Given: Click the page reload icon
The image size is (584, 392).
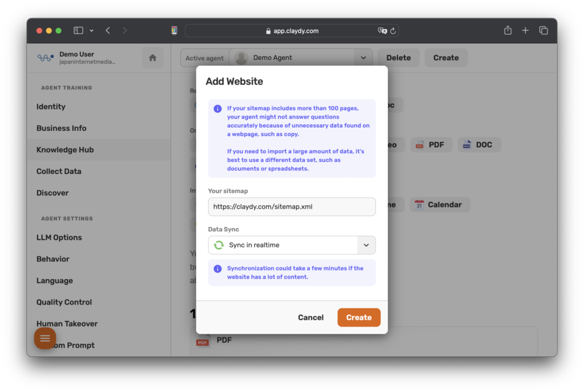Looking at the screenshot, I should pos(393,31).
